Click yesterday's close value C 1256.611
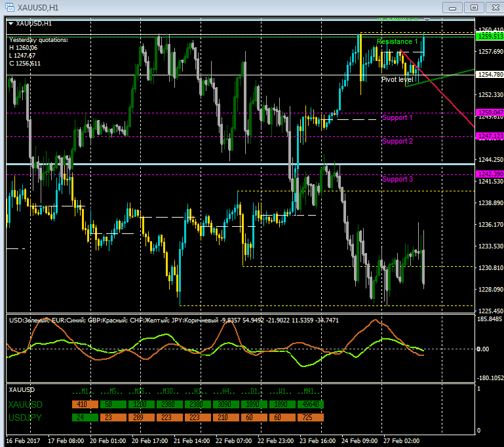 pyautogui.click(x=25, y=64)
